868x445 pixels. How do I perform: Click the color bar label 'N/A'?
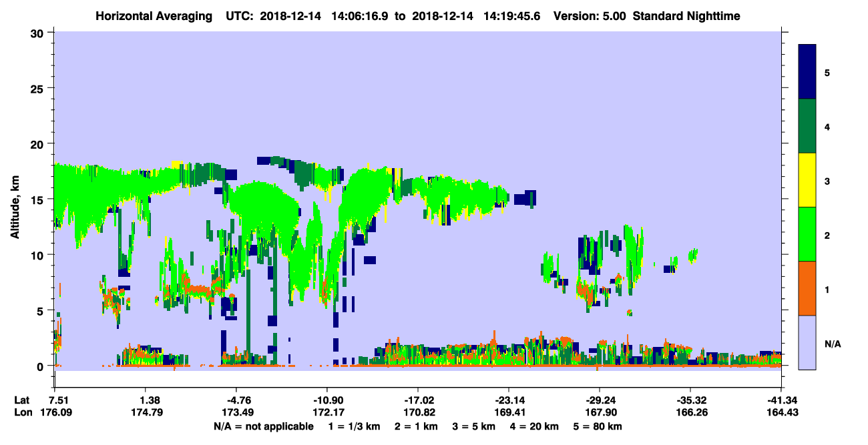(833, 344)
